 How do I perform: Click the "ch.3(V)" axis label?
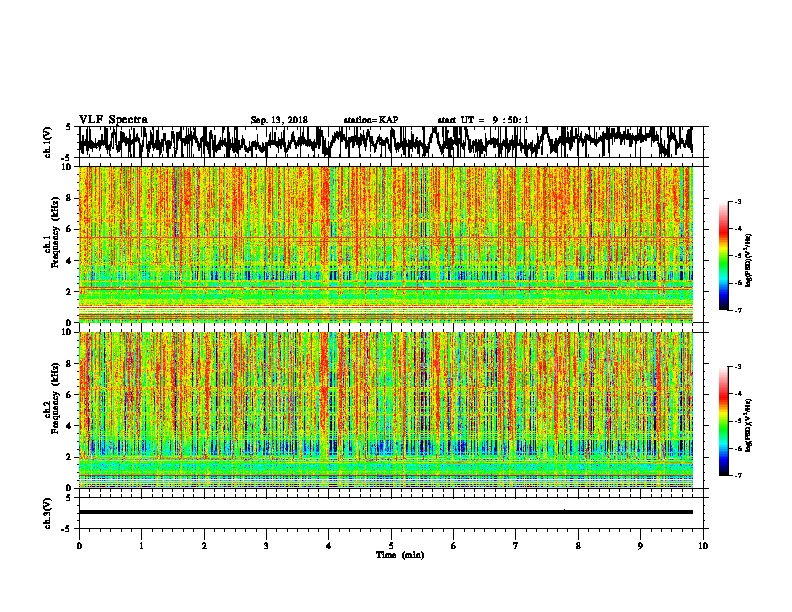pyautogui.click(x=48, y=513)
